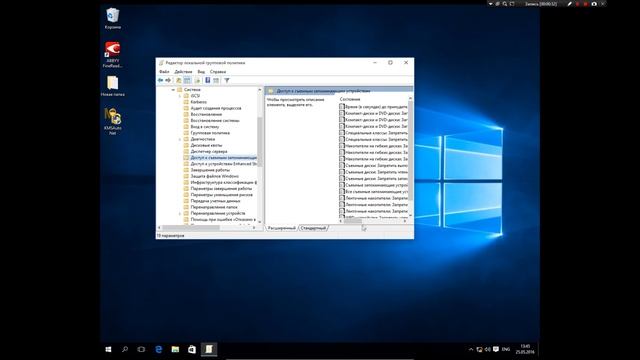
Task: Switch to the Расширенный tab
Action: pos(282,228)
